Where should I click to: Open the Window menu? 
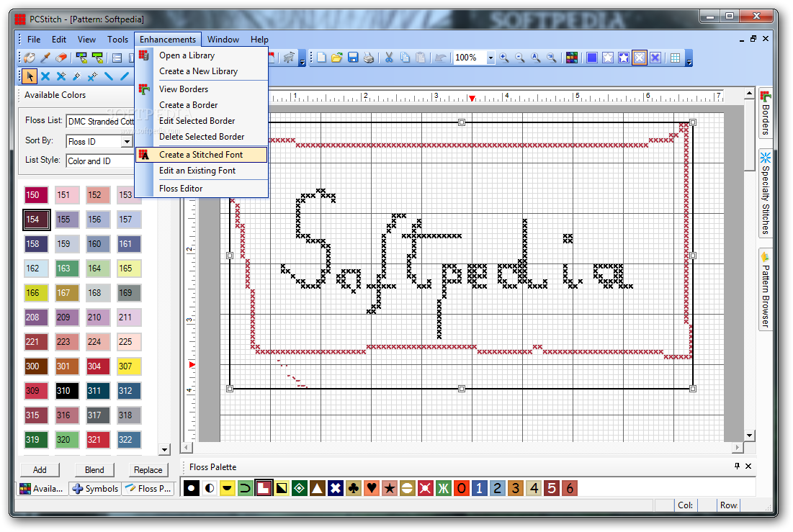pyautogui.click(x=223, y=40)
